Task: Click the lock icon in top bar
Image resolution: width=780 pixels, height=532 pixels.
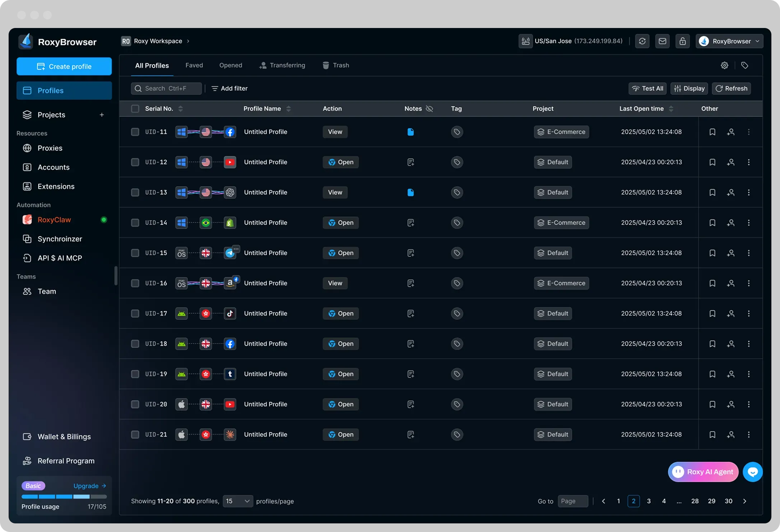Action: 682,41
